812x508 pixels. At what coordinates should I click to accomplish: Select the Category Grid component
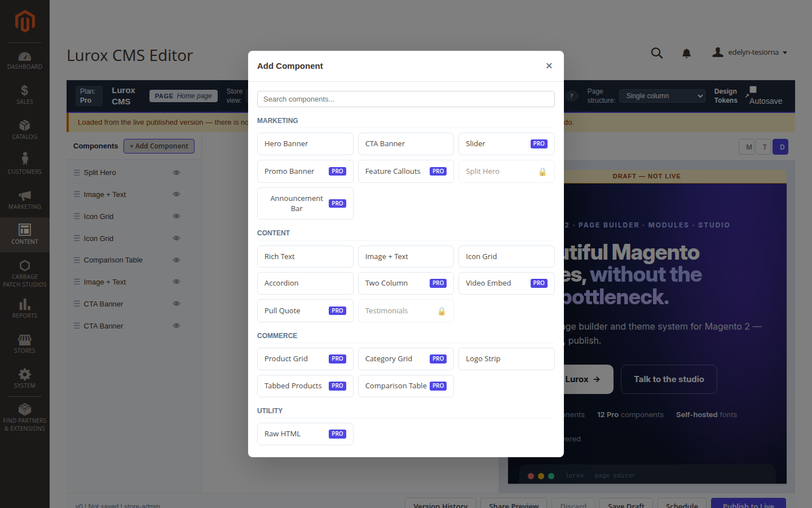pos(406,359)
